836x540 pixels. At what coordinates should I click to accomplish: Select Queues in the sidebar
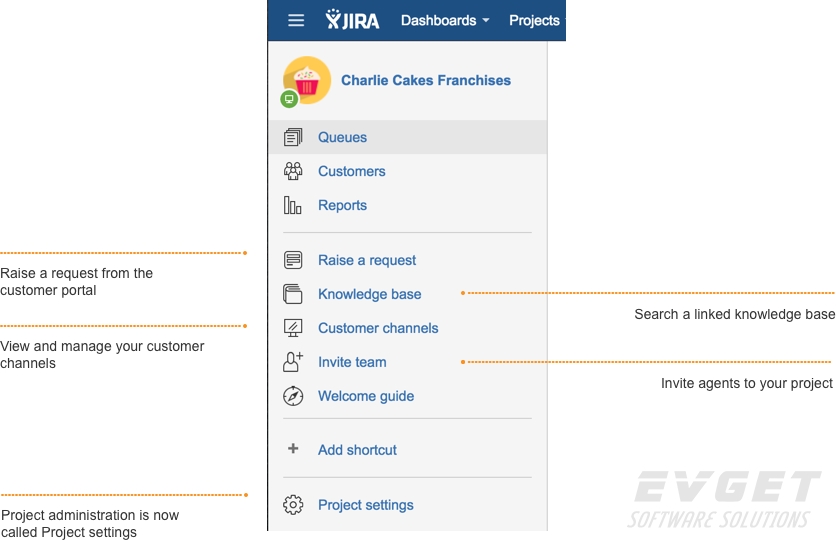tap(342, 137)
